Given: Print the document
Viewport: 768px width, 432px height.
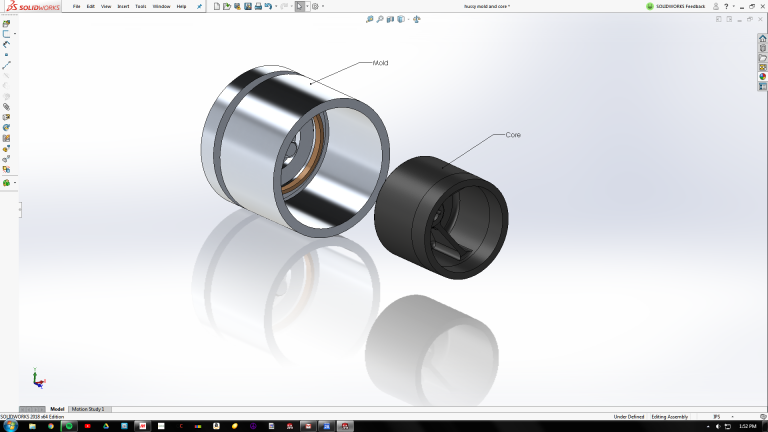Looking at the screenshot, I should tap(258, 6).
